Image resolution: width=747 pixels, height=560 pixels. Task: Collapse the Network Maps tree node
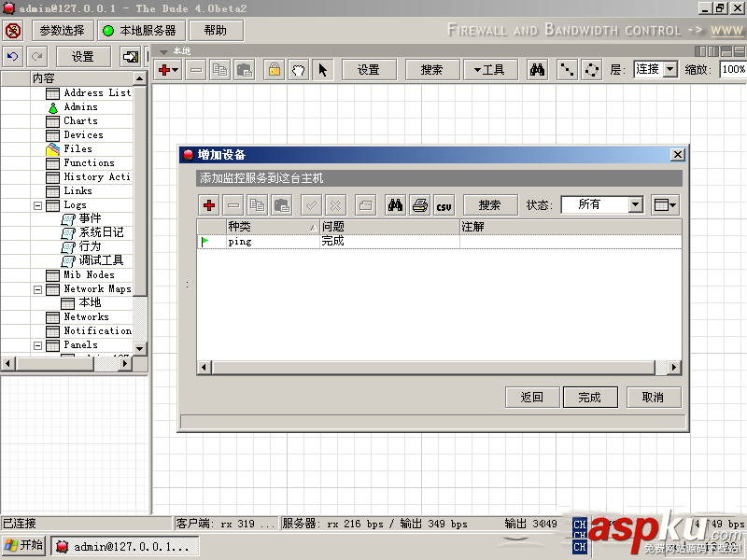[37, 289]
